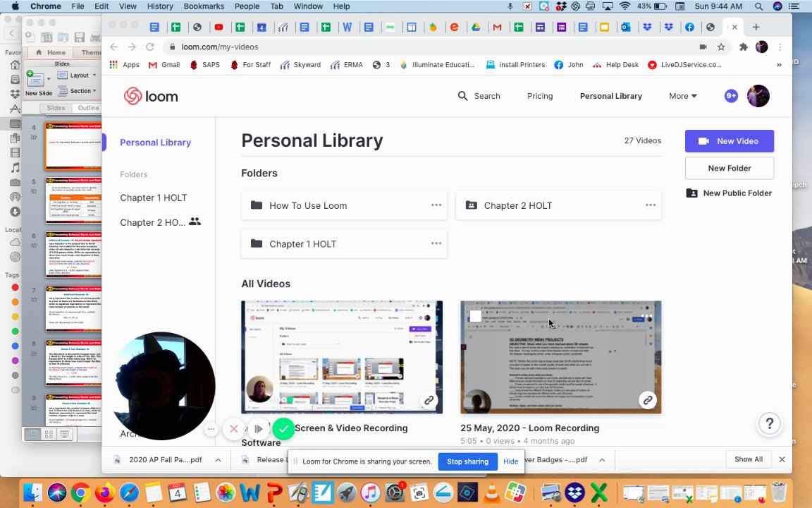
Task: Open the Loom help question mark button
Action: click(770, 423)
